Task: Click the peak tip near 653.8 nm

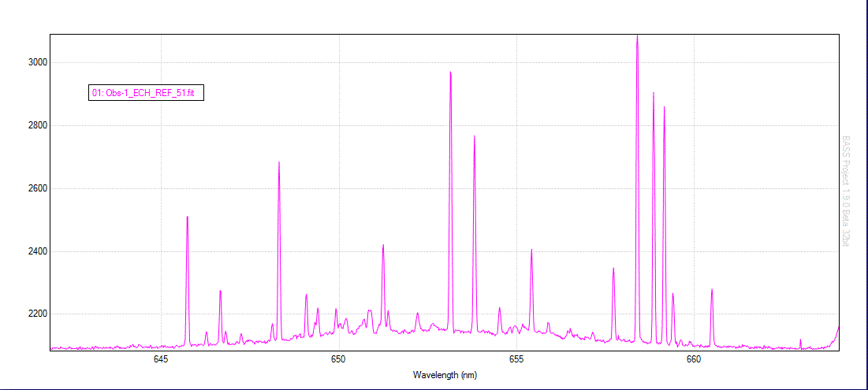Action: [474, 137]
